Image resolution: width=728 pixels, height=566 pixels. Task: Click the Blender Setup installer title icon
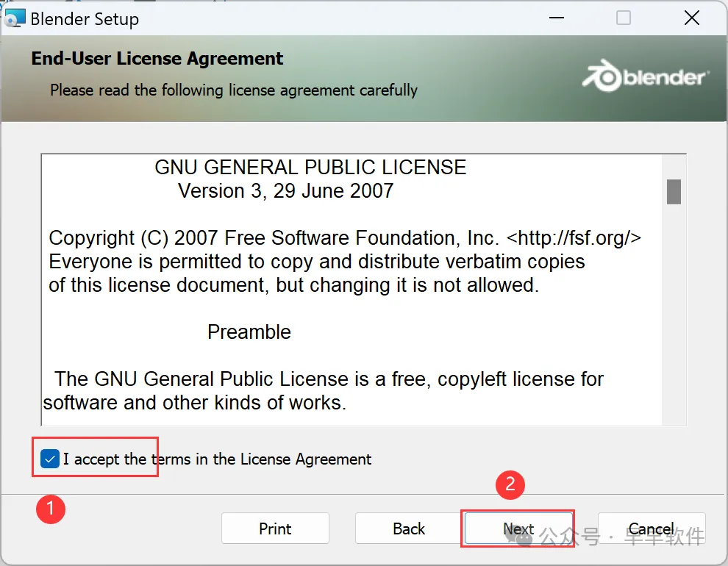click(x=15, y=18)
